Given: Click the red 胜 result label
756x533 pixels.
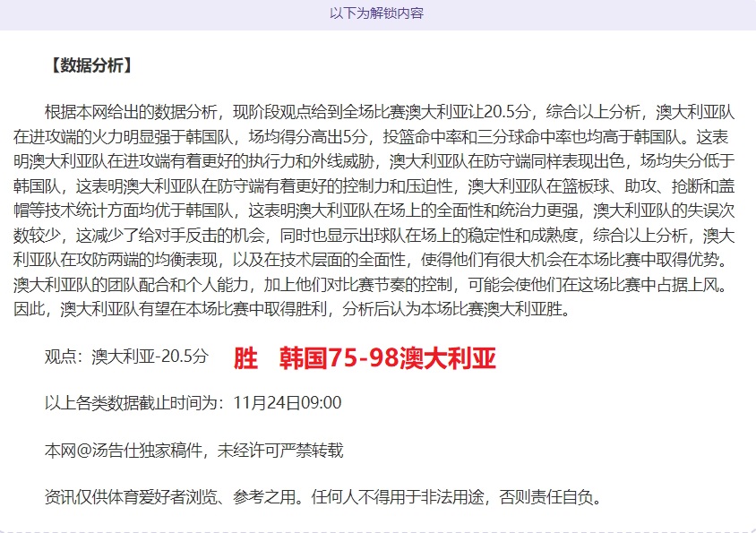Looking at the screenshot, I should 245,358.
